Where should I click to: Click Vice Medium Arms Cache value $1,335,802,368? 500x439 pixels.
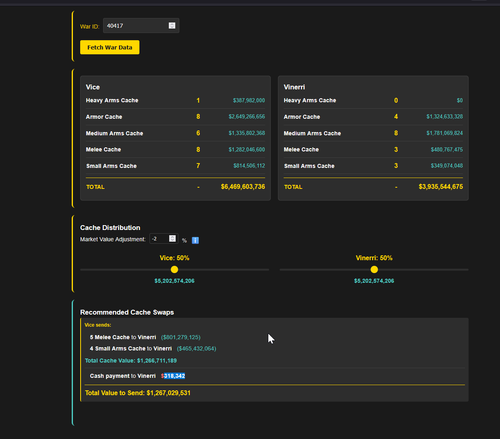(x=247, y=133)
